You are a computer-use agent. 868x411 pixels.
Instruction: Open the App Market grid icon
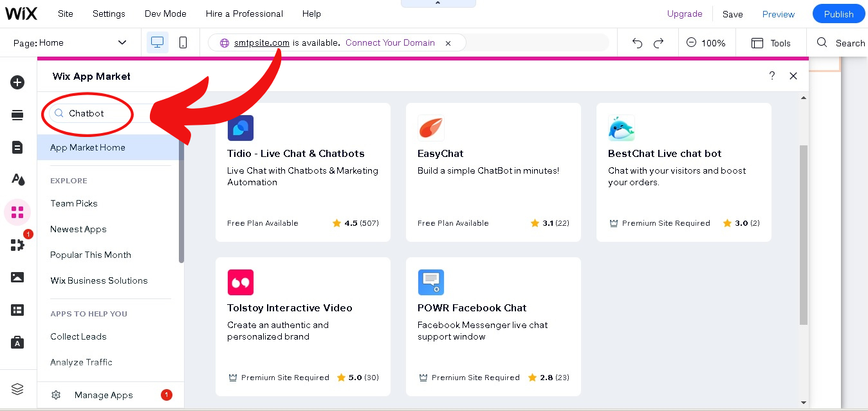coord(17,212)
